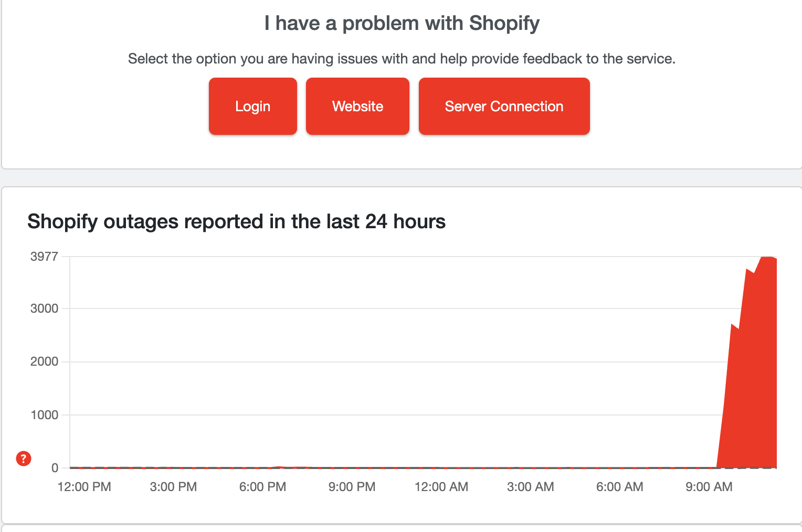Image resolution: width=802 pixels, height=532 pixels.
Task: Click the 3977 value on the y-axis
Action: tap(45, 256)
